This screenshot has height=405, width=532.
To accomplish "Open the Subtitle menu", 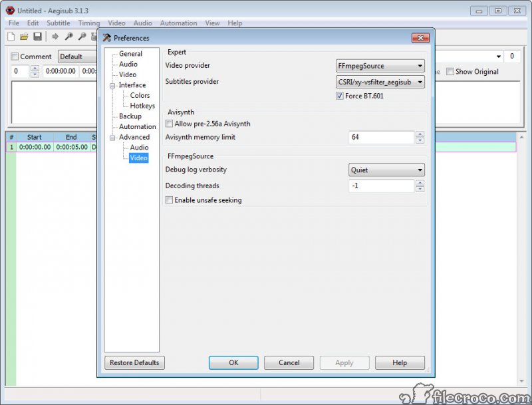I will (x=59, y=23).
